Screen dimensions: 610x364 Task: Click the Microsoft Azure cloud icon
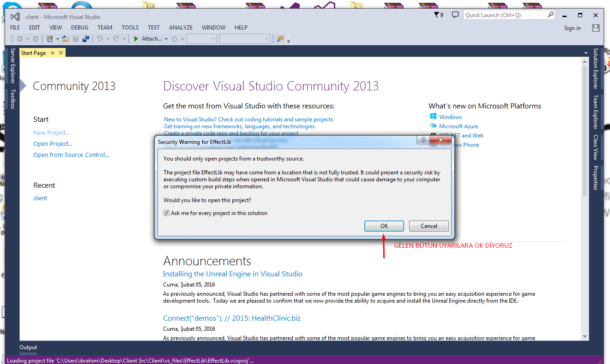(x=433, y=126)
